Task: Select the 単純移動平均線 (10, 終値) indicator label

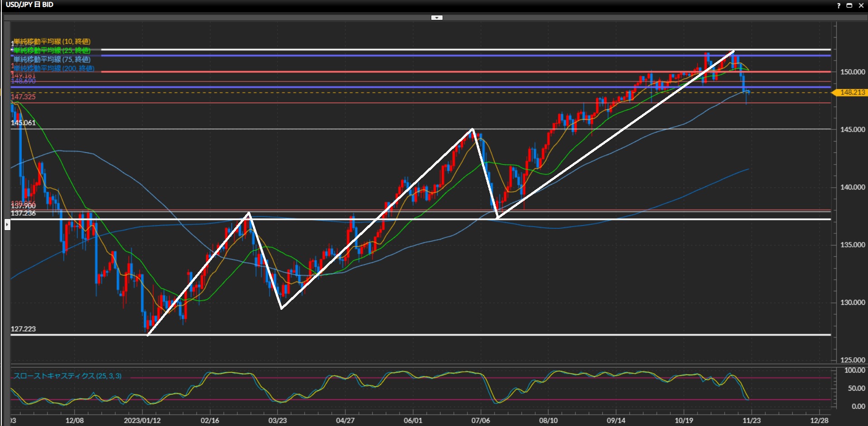Action: (x=52, y=42)
